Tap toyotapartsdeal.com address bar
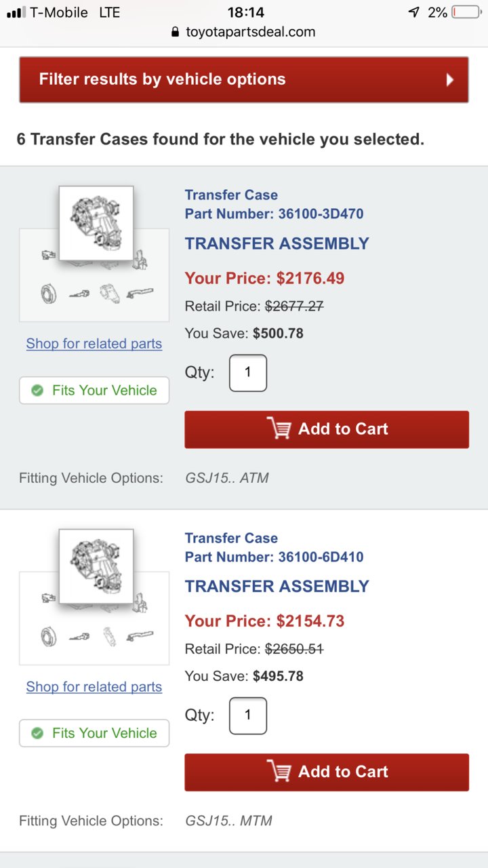This screenshot has height=868, width=488. click(x=244, y=32)
